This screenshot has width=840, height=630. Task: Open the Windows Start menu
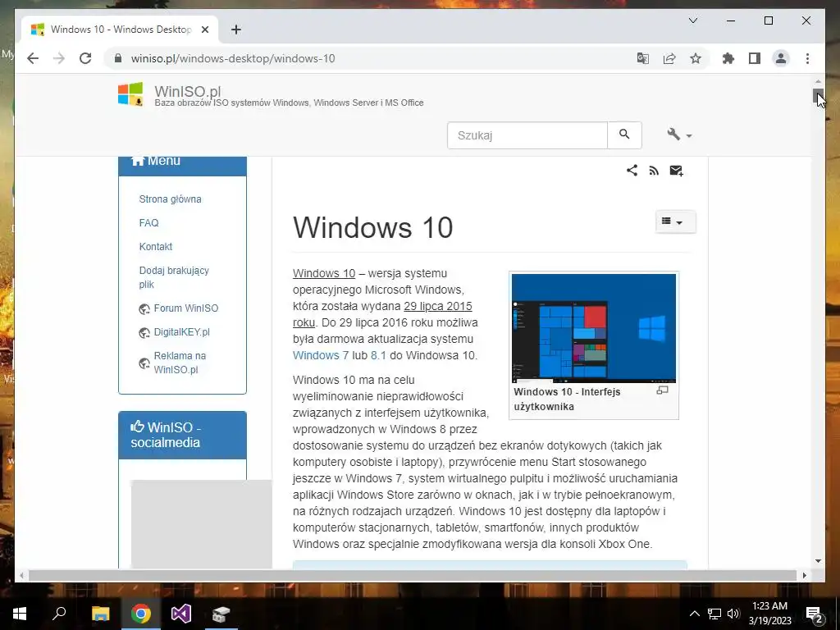[x=20, y=614]
